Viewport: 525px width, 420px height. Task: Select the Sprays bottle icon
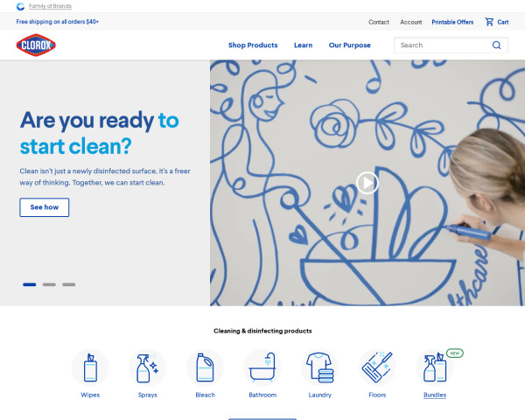pyautogui.click(x=148, y=367)
